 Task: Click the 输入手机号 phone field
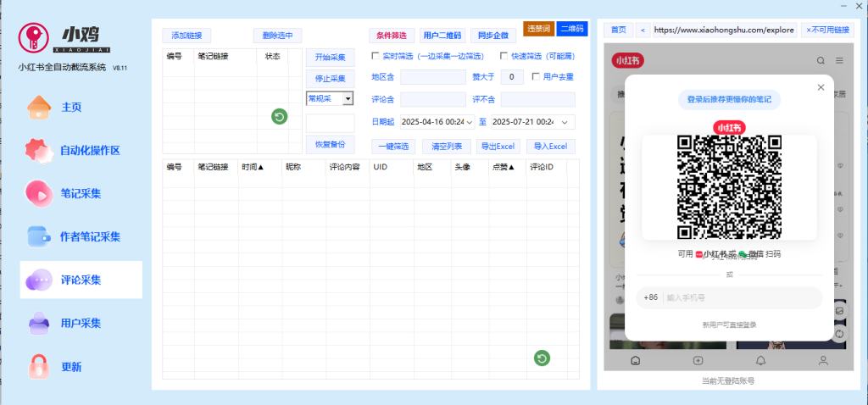pyautogui.click(x=742, y=297)
